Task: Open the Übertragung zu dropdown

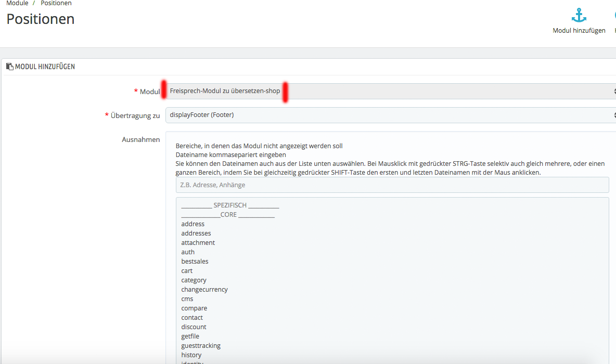Action: (x=391, y=115)
